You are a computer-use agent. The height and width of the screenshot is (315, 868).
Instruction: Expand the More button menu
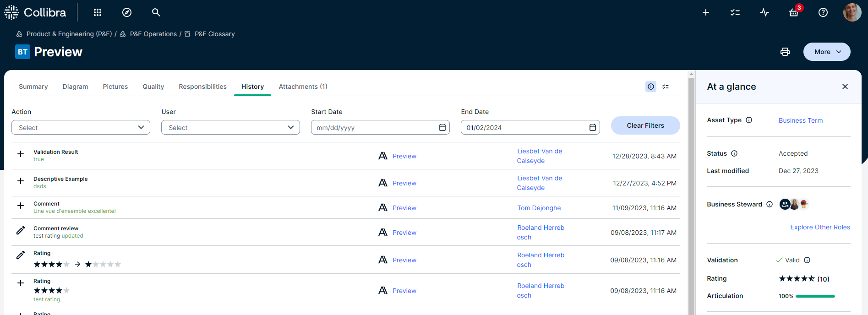click(x=827, y=52)
